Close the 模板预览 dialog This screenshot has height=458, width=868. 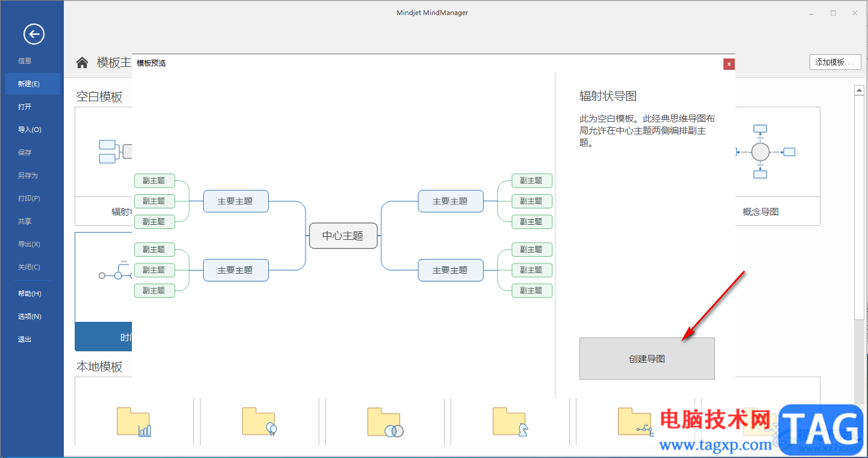(x=729, y=64)
